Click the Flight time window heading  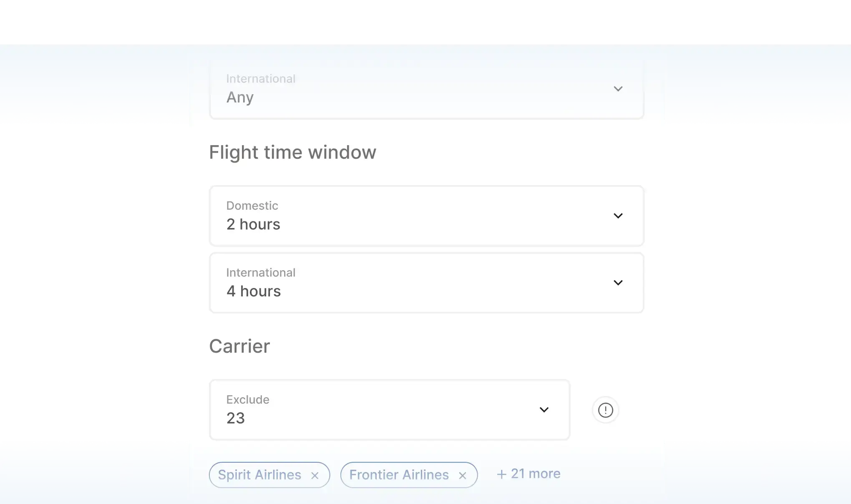click(292, 152)
